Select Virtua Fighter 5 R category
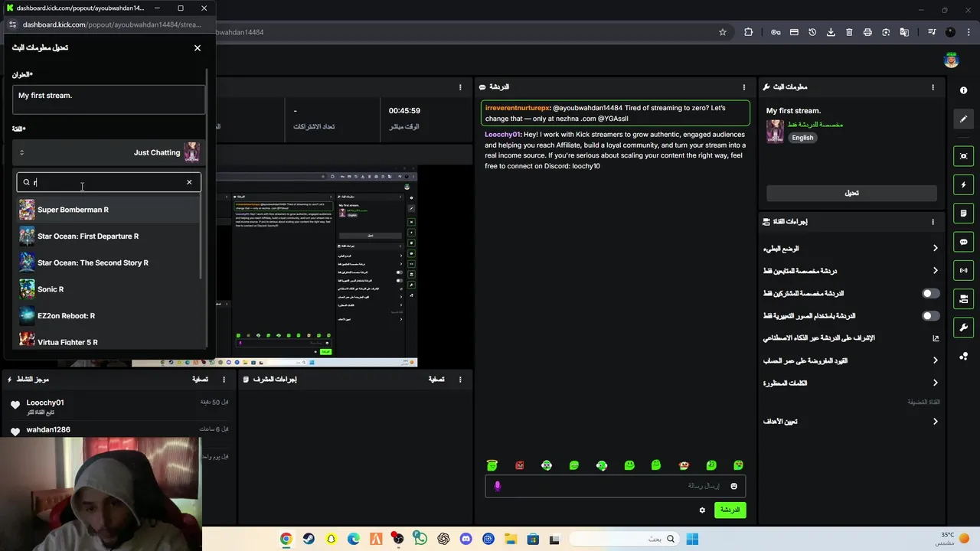 (108, 341)
